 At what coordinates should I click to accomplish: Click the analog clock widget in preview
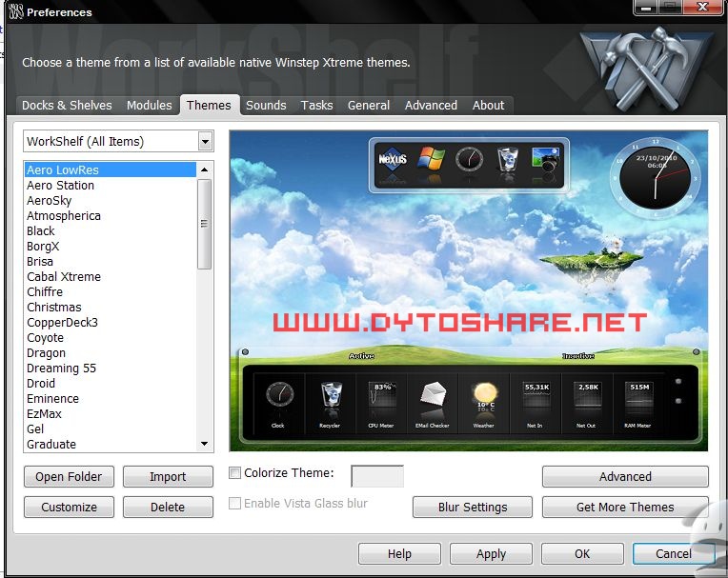[x=656, y=179]
